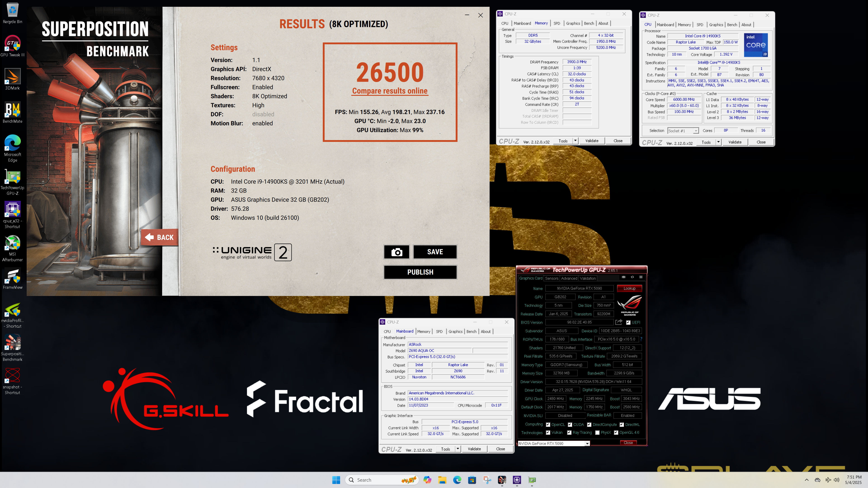Open the Advanced tab in GPU-Z

569,278
